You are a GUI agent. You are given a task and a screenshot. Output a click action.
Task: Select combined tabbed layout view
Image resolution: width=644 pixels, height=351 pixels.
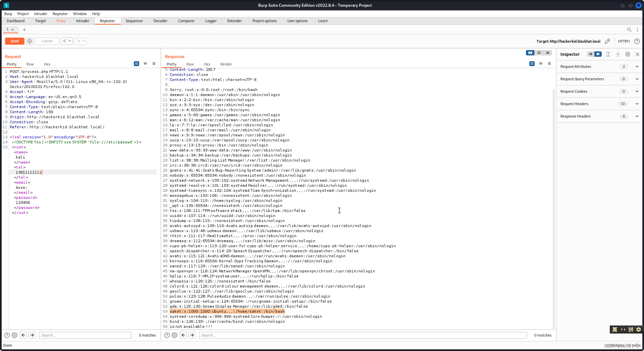pos(548,53)
